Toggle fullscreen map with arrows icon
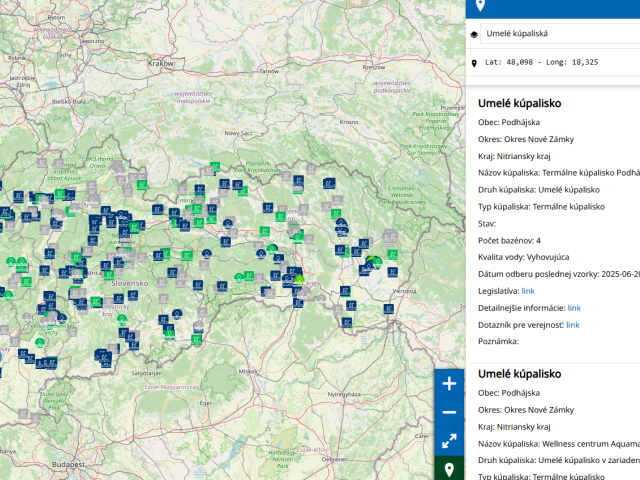This screenshot has height=480, width=640. click(x=449, y=441)
